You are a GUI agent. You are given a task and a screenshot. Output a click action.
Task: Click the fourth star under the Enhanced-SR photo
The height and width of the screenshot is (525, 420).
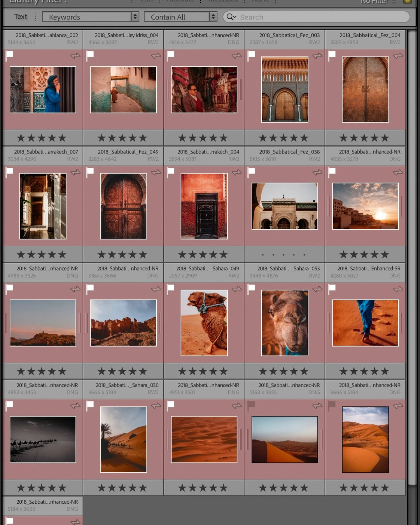[x=374, y=371]
